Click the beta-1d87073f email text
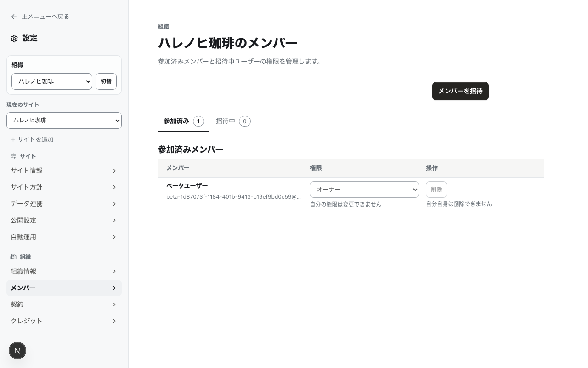588x368 pixels. (233, 197)
